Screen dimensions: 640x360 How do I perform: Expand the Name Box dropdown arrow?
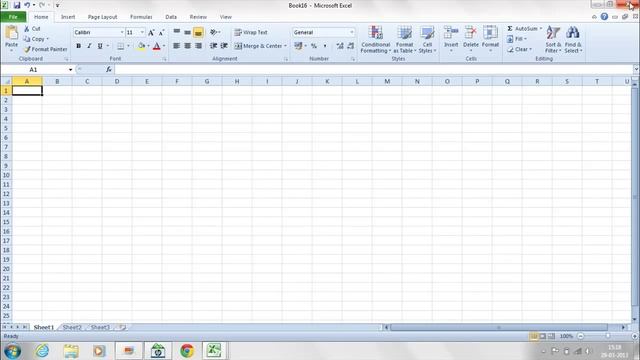click(x=70, y=70)
